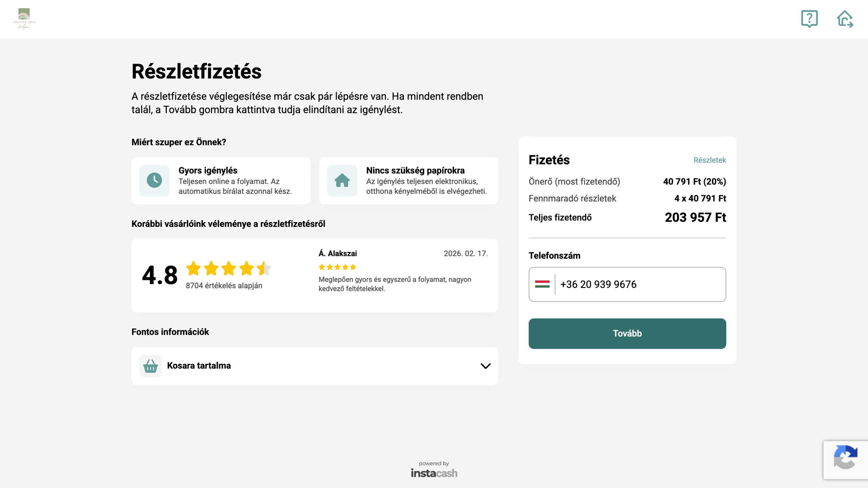
Task: Click the 4.8 rating score
Action: [x=160, y=275]
